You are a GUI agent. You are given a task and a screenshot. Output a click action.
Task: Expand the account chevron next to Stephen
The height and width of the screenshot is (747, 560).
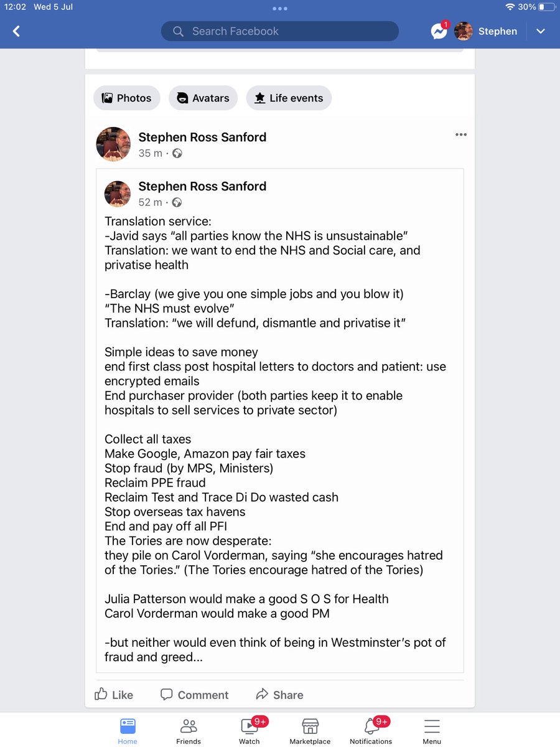tap(541, 31)
